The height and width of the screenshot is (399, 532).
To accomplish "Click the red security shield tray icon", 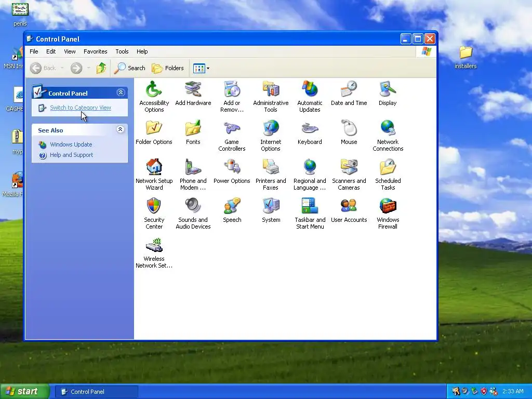I will pos(484,391).
